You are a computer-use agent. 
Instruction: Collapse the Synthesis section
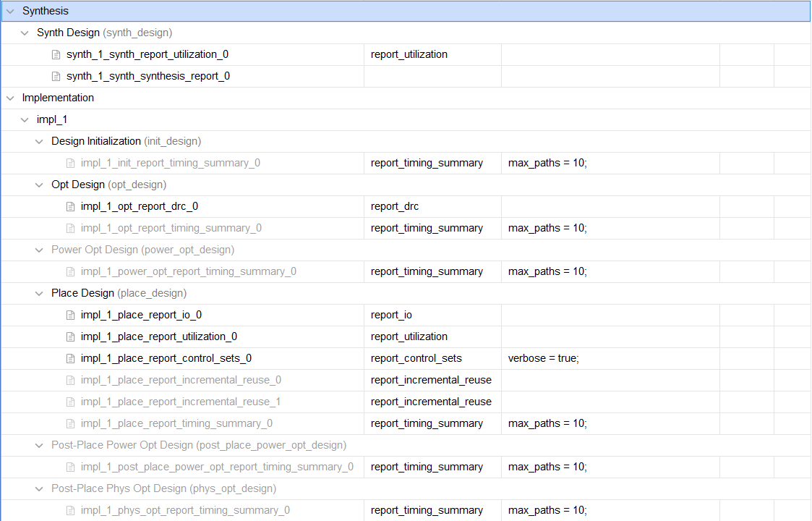click(10, 11)
